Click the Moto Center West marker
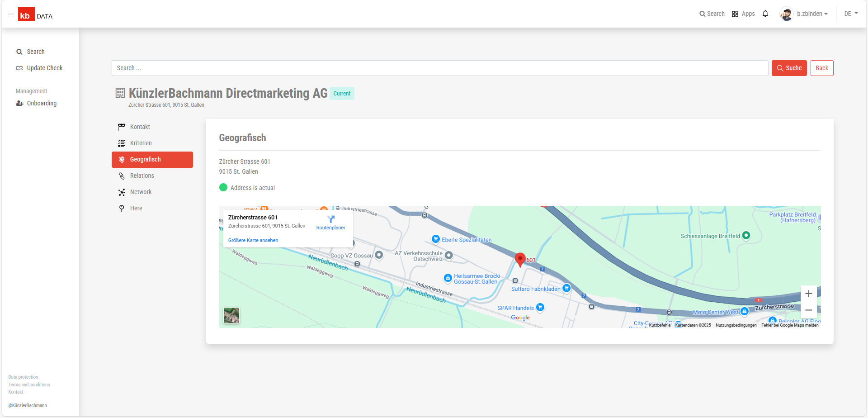 [x=745, y=311]
